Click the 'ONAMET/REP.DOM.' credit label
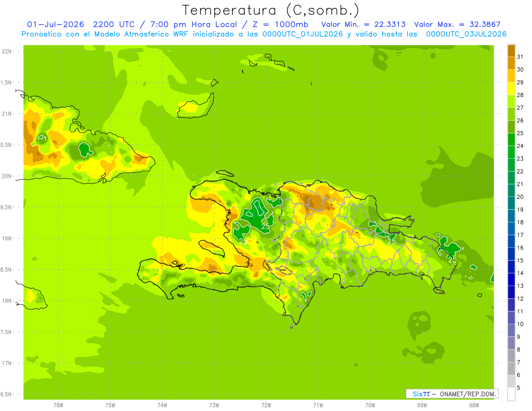This screenshot has width=532, height=411. (x=468, y=394)
